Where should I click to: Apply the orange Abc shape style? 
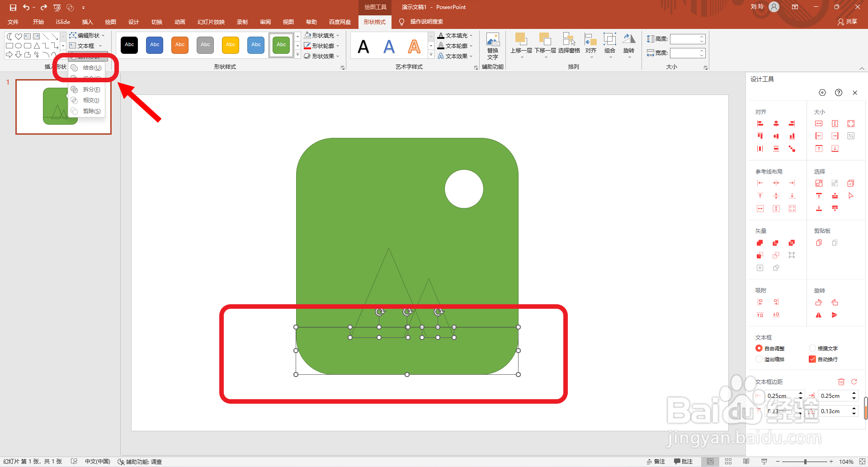pyautogui.click(x=180, y=45)
